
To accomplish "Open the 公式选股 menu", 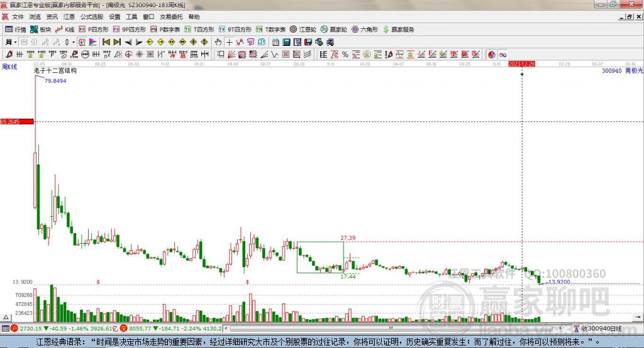I will point(91,17).
